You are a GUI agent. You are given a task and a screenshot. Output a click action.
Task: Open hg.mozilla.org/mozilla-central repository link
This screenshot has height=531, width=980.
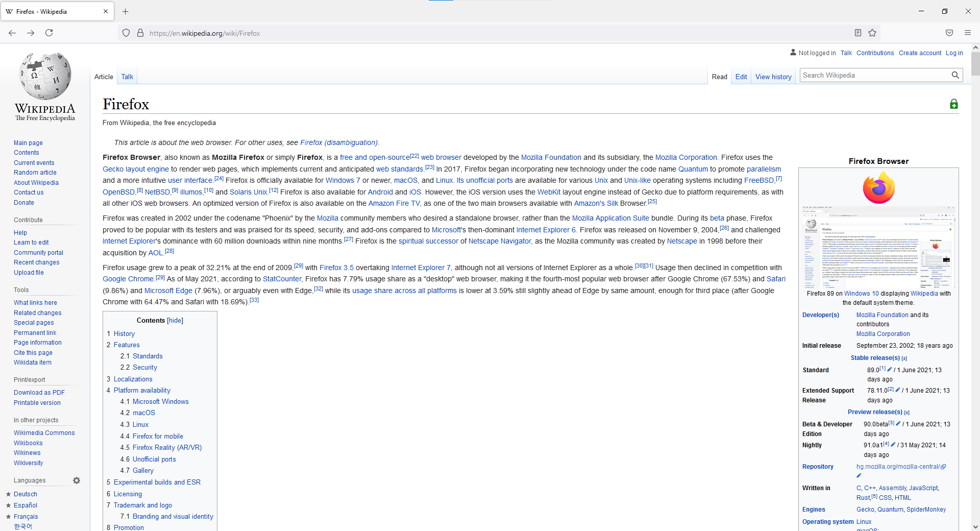pos(898,467)
